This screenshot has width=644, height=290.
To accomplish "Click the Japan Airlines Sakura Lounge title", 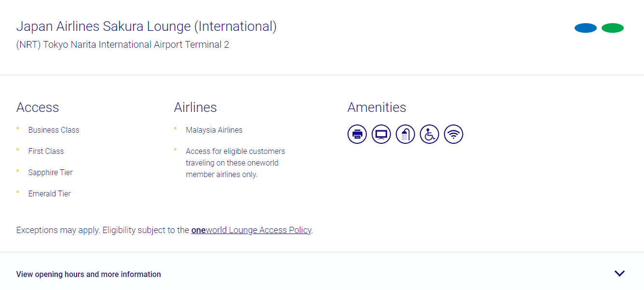I will point(147,27).
